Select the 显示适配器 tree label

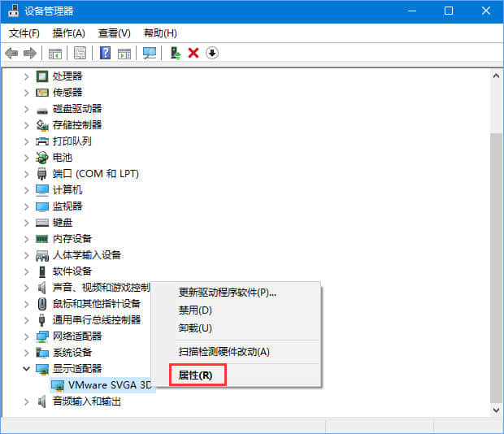[x=77, y=369]
